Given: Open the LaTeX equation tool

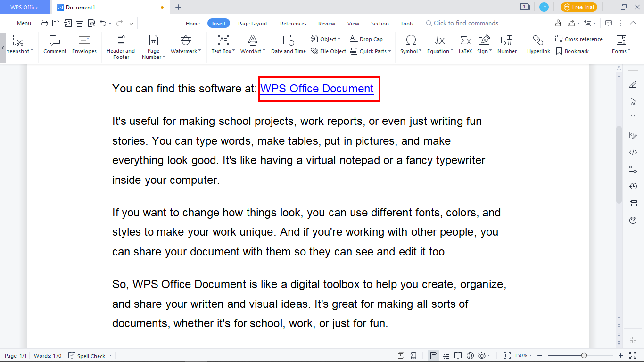Looking at the screenshot, I should pos(465,45).
